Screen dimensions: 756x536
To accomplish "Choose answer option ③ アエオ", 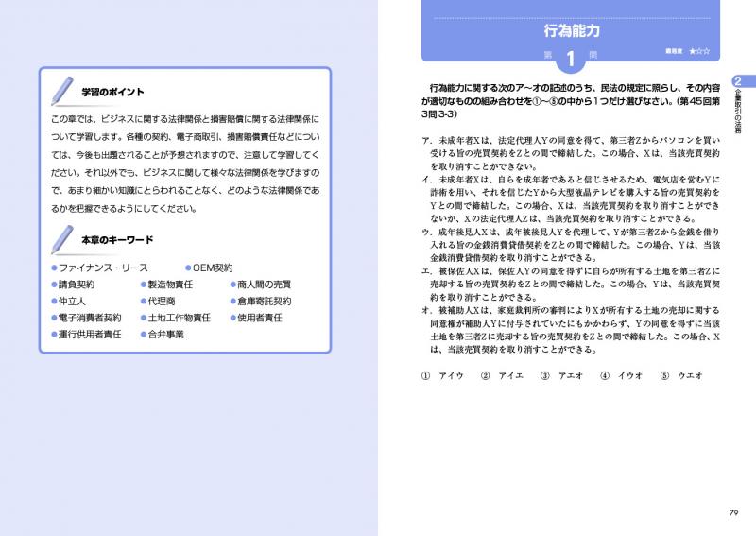I will tap(561, 375).
